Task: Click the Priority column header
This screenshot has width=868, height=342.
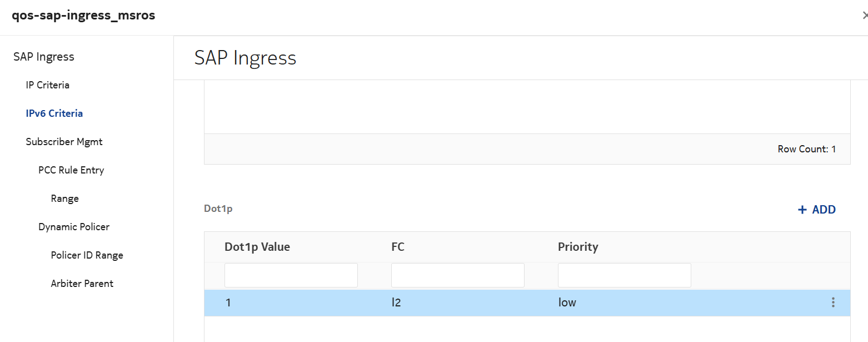Action: (x=578, y=247)
